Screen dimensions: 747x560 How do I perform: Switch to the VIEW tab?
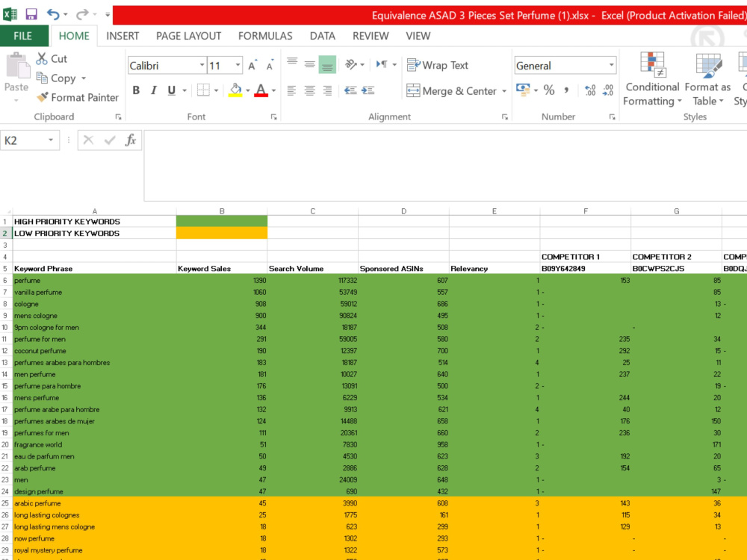pos(418,36)
